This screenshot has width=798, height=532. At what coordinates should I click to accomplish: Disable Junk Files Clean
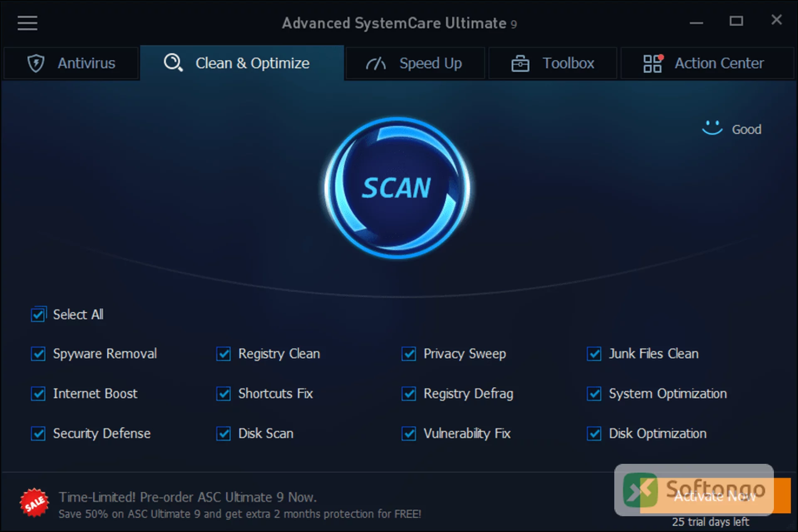(x=594, y=354)
